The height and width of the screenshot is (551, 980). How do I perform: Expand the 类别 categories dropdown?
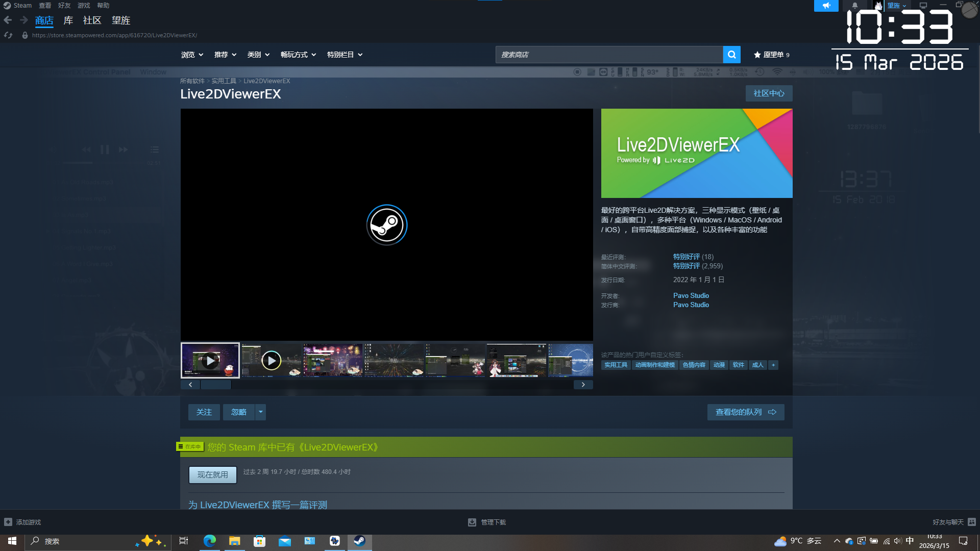point(258,55)
